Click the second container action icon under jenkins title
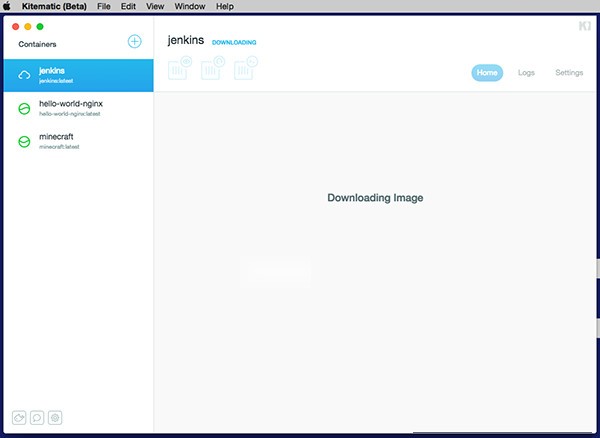This screenshot has height=438, width=600. [x=212, y=68]
